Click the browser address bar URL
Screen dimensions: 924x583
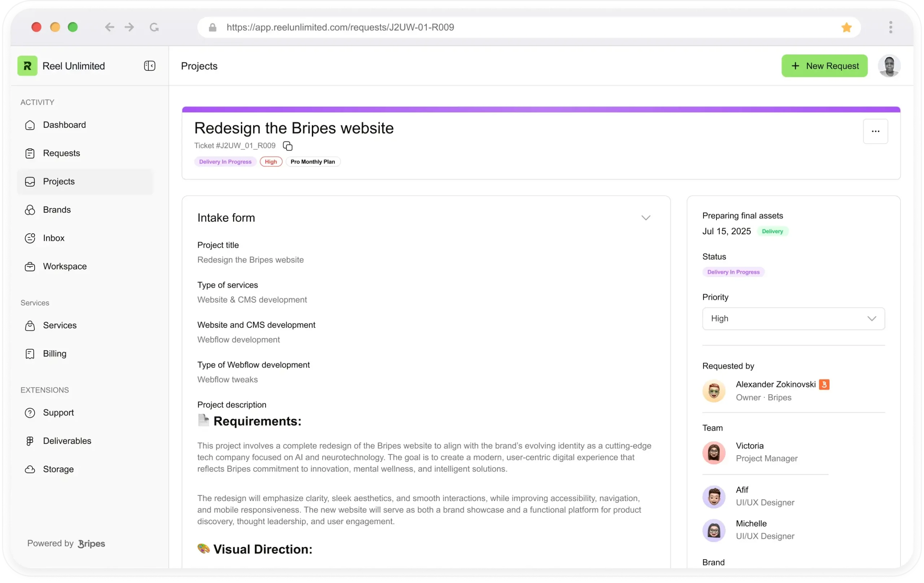pyautogui.click(x=340, y=27)
